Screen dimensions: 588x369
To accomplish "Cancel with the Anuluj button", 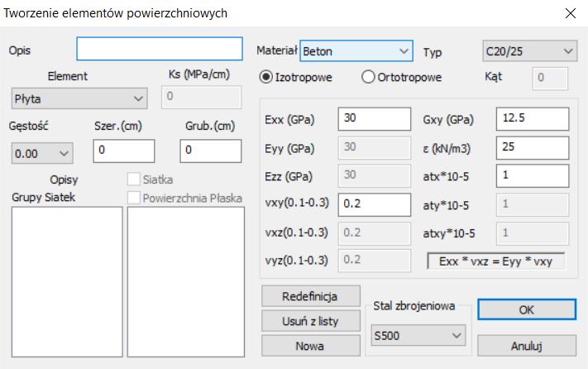I will coord(527,345).
